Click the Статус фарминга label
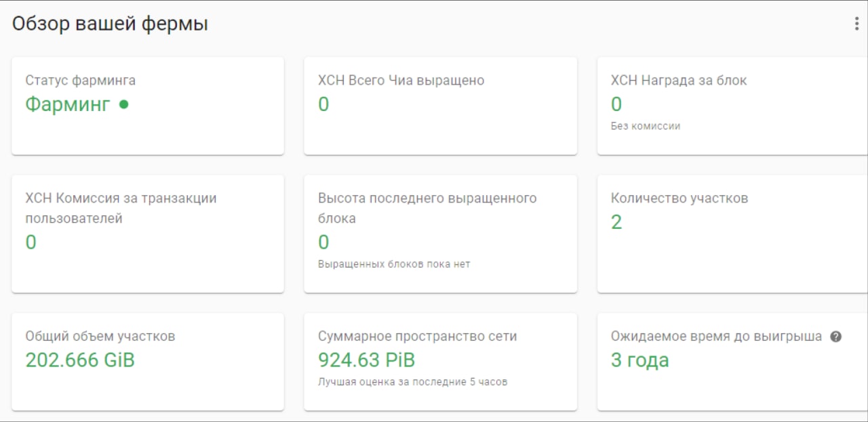 (81, 80)
